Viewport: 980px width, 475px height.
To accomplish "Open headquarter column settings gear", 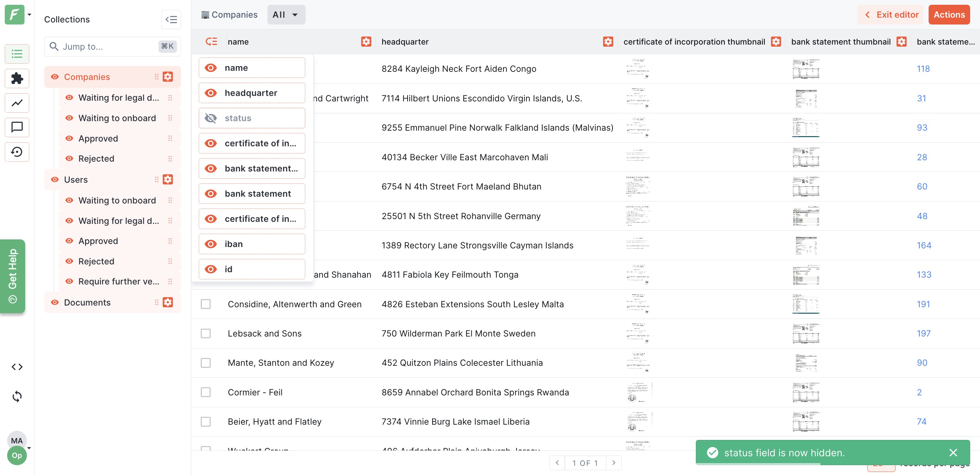I will (x=608, y=42).
